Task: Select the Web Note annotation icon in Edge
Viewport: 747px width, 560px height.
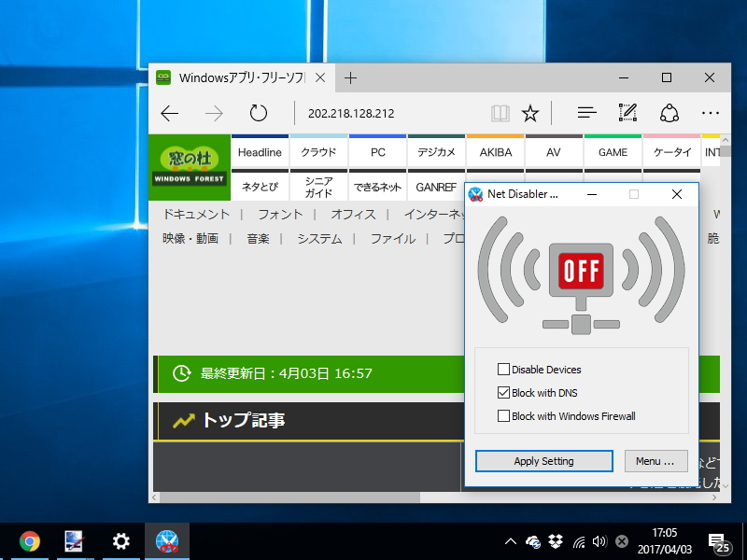Action: click(627, 112)
